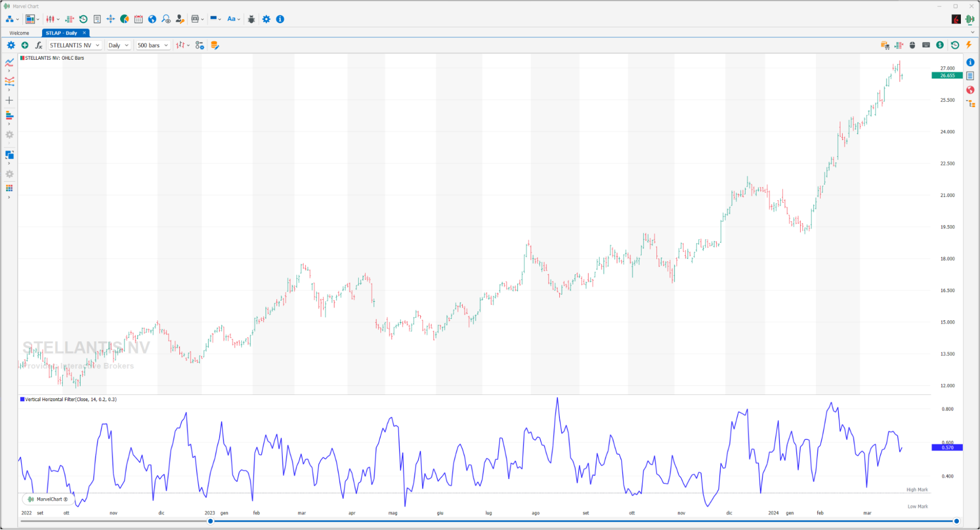Click the order book depth icon in top toolbar
The image size is (980, 530).
70,19
